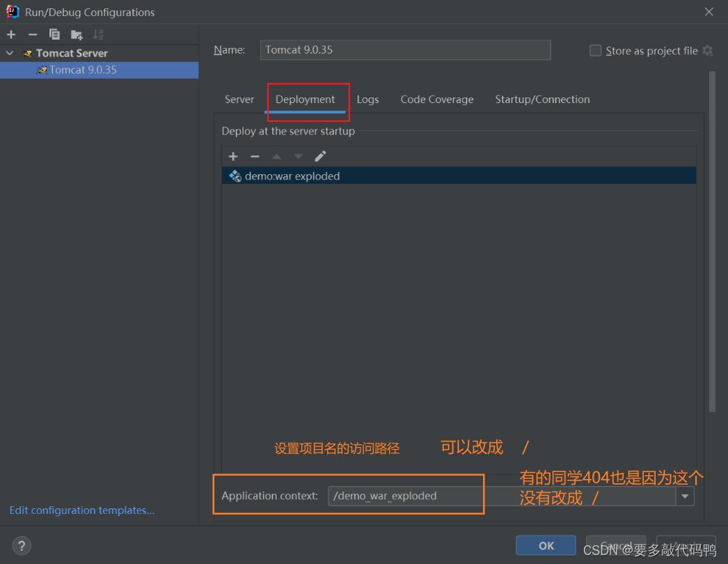728x564 pixels.
Task: Open the Application context dropdown arrow
Action: [x=685, y=496]
